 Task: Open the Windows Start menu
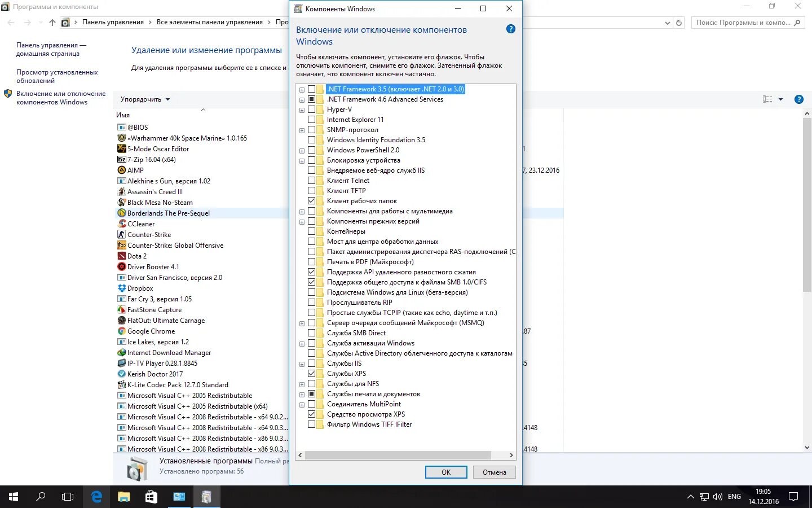(x=14, y=497)
